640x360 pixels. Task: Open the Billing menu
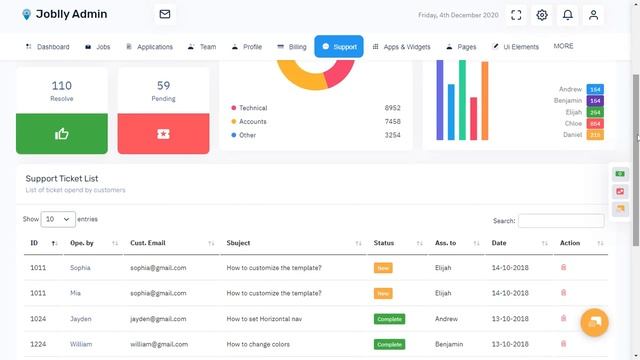click(292, 47)
